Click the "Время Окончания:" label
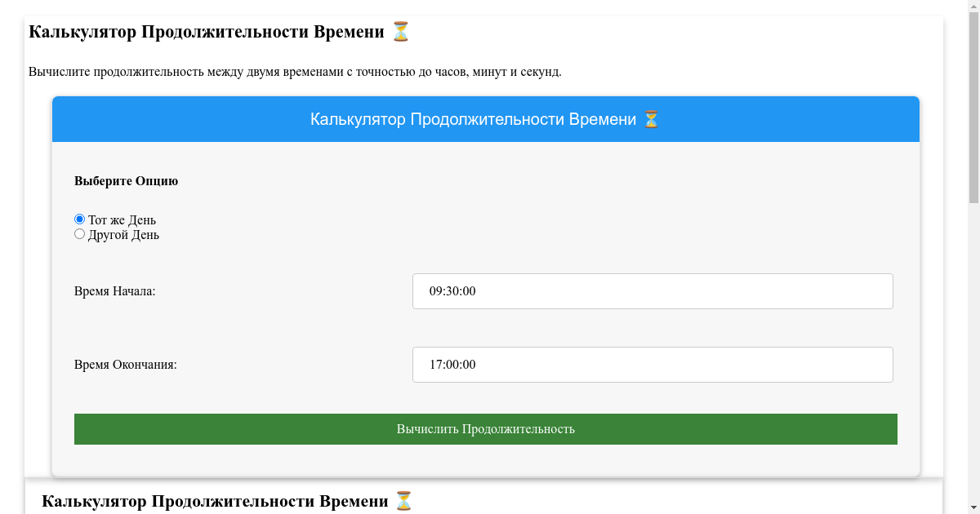The width and height of the screenshot is (980, 514). [125, 365]
